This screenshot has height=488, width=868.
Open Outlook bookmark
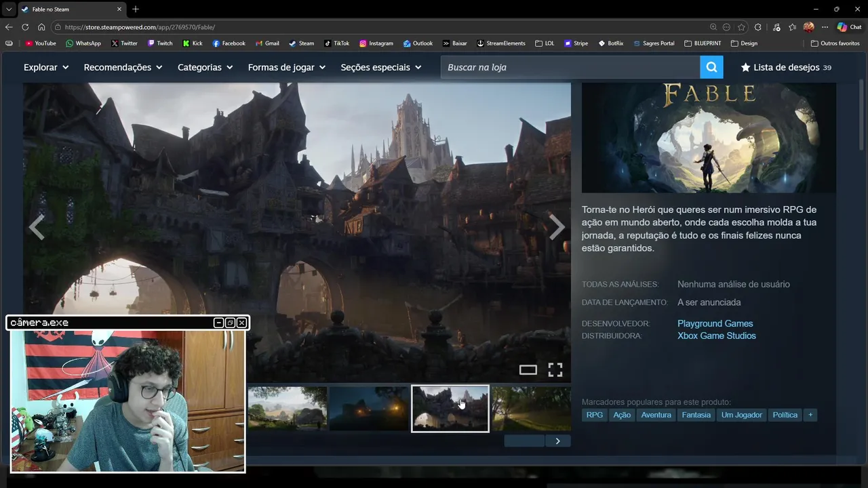tap(418, 43)
